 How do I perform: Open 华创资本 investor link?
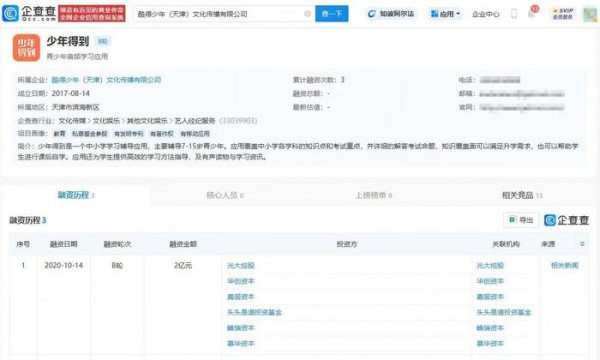[241, 281]
